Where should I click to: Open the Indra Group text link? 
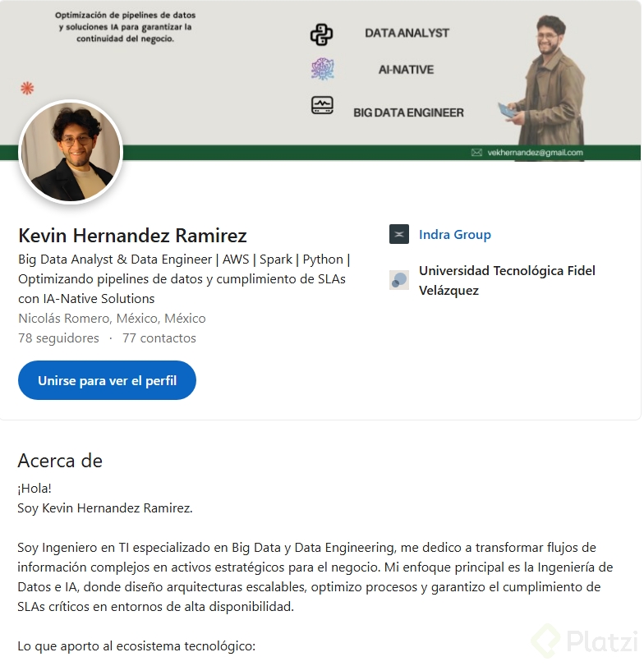pos(454,235)
